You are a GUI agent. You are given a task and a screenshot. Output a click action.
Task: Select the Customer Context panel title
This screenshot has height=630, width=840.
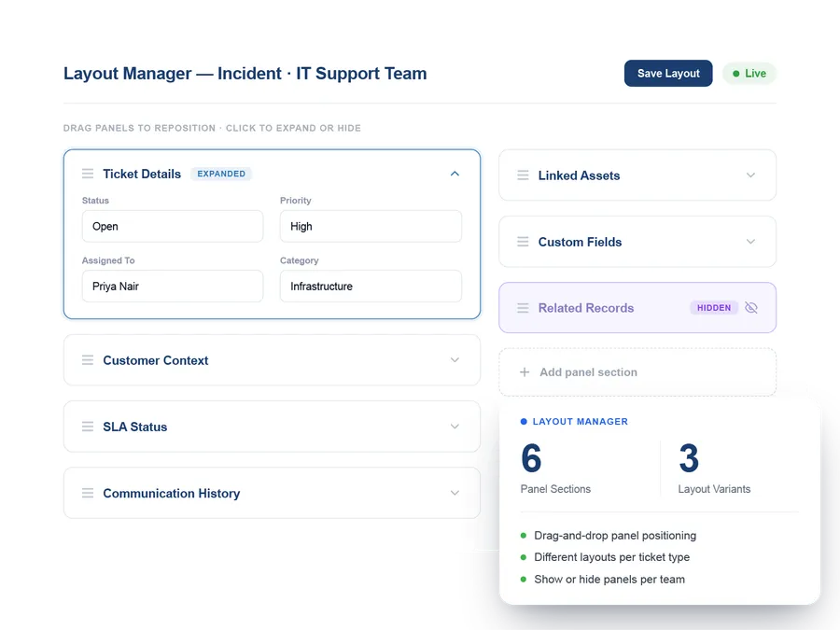155,360
